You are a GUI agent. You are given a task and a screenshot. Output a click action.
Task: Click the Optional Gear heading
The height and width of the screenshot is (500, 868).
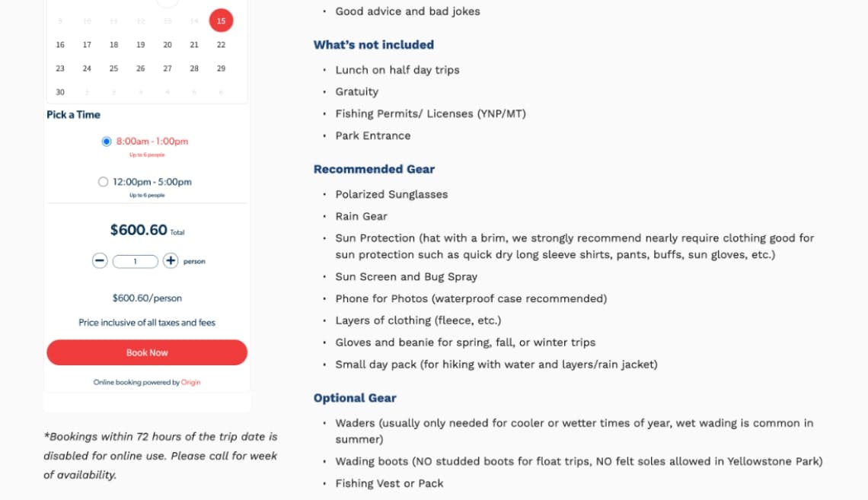point(355,397)
